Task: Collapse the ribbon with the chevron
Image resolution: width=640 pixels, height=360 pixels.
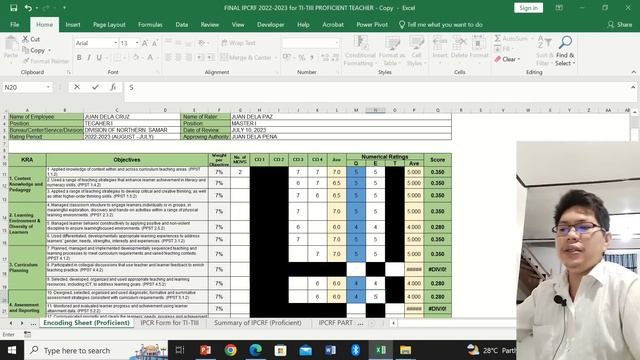Action: (x=633, y=72)
